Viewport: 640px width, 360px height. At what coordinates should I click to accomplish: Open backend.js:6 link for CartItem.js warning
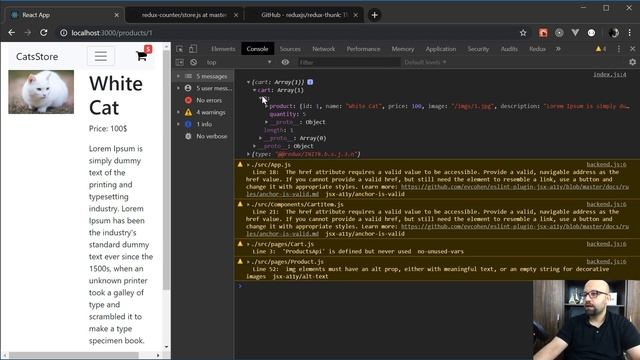tap(607, 204)
